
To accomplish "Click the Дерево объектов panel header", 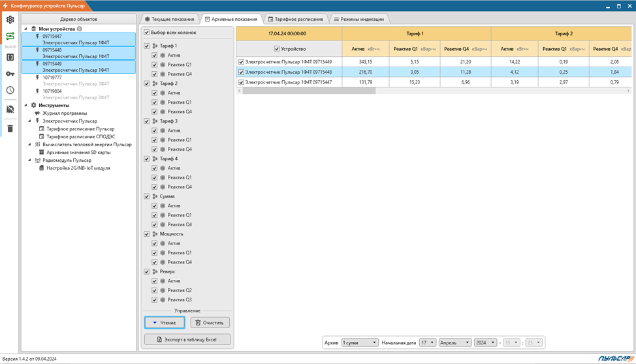I will point(79,19).
